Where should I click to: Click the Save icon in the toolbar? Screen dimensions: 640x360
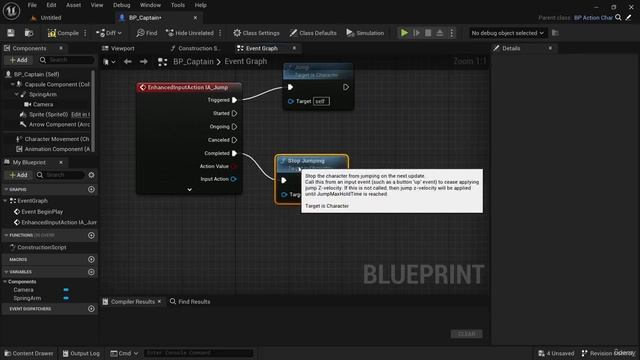tap(11, 33)
